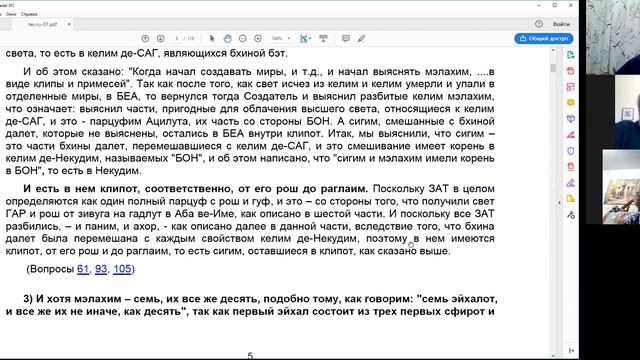The height and width of the screenshot is (360, 640).
Task: Click the Общий доступ share button
Action: pyautogui.click(x=544, y=38)
